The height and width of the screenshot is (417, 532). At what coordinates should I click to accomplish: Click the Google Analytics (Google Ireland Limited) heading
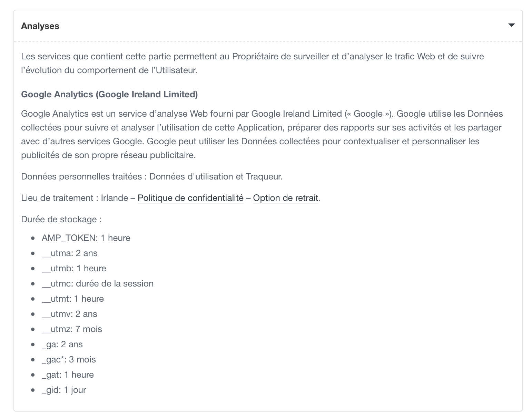pyautogui.click(x=109, y=95)
